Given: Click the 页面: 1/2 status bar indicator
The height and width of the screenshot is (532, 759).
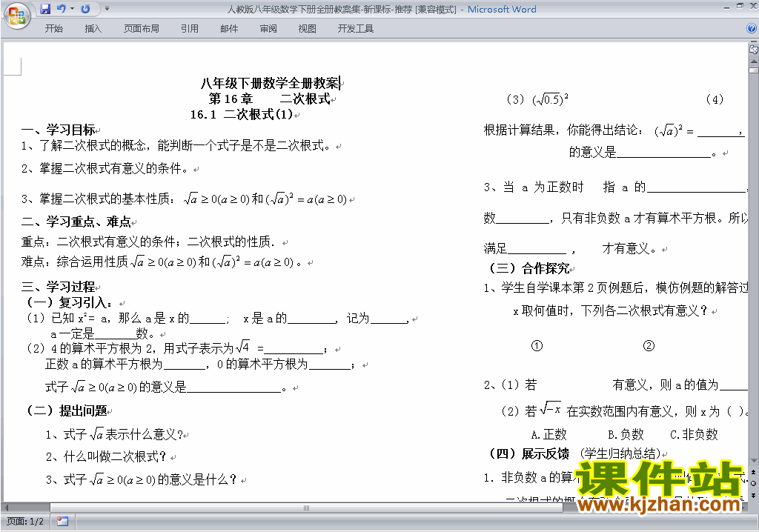Looking at the screenshot, I should pyautogui.click(x=25, y=522).
